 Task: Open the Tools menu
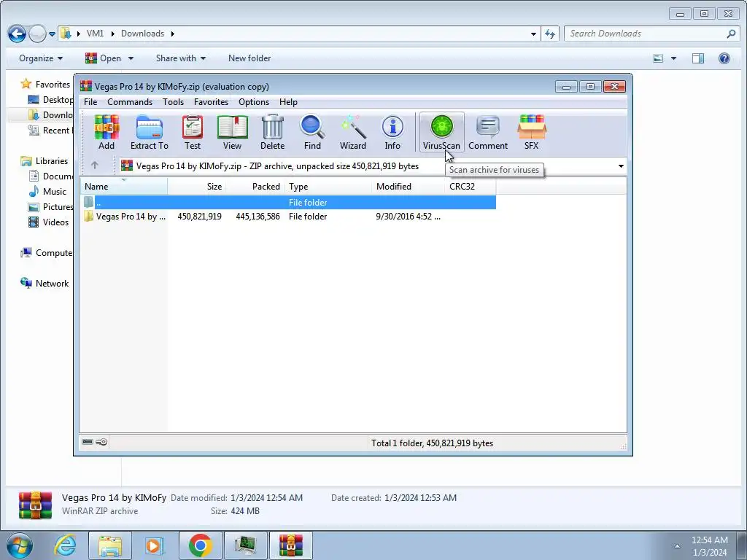pyautogui.click(x=173, y=102)
